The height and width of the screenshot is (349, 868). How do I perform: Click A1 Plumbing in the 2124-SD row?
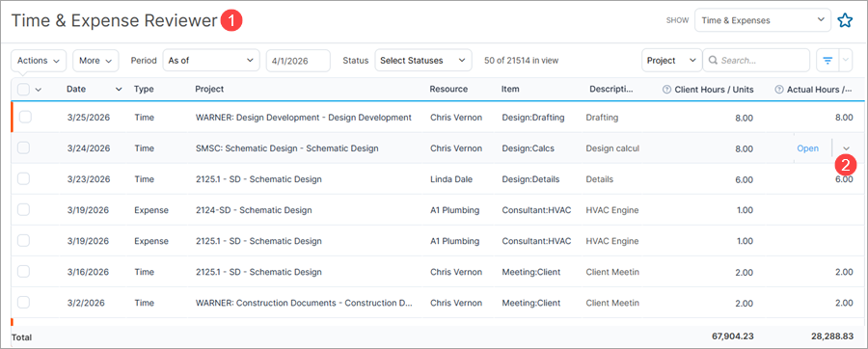coord(454,210)
